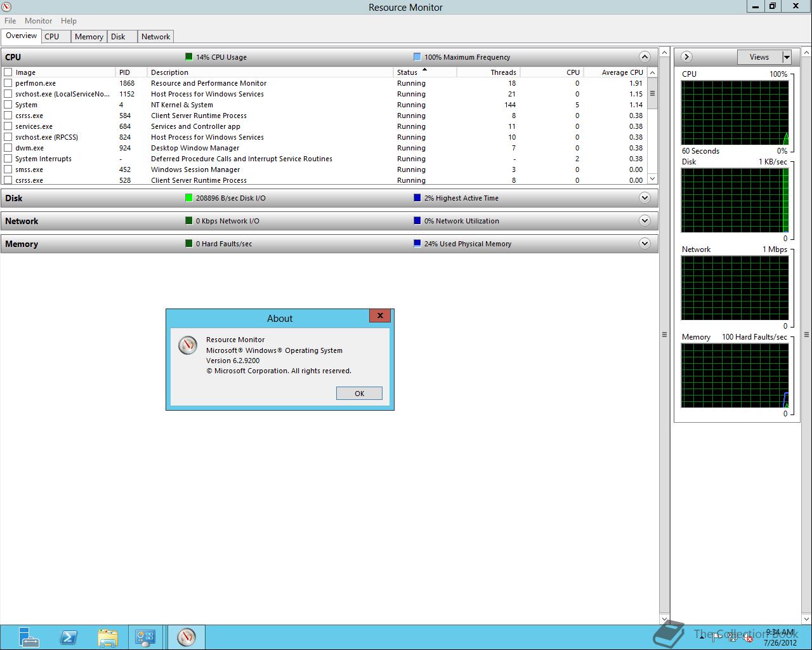812x650 pixels.
Task: Expand the Memory section chevron
Action: [x=645, y=243]
